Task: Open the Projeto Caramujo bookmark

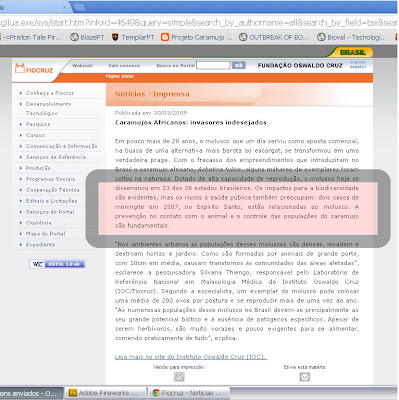Action: click(x=197, y=37)
